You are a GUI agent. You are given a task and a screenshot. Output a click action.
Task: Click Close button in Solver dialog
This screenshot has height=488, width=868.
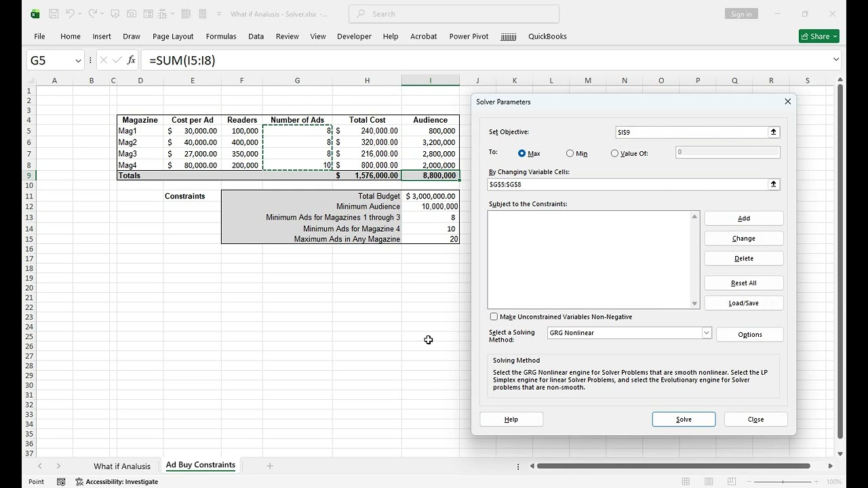[755, 420]
